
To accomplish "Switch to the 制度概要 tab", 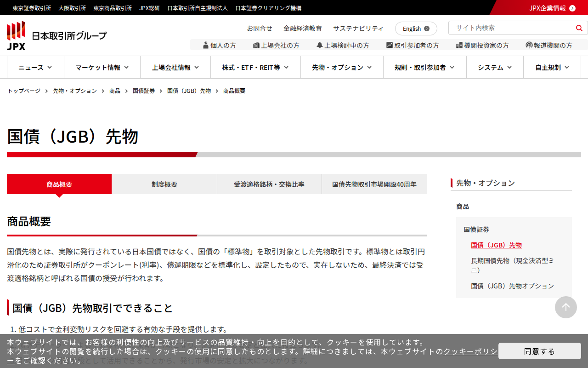I will [164, 184].
